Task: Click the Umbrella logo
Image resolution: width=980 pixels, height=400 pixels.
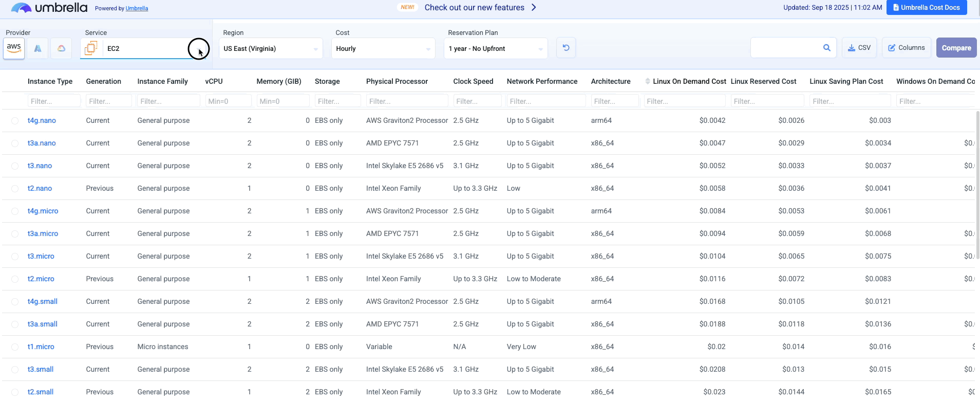Action: pyautogui.click(x=49, y=8)
